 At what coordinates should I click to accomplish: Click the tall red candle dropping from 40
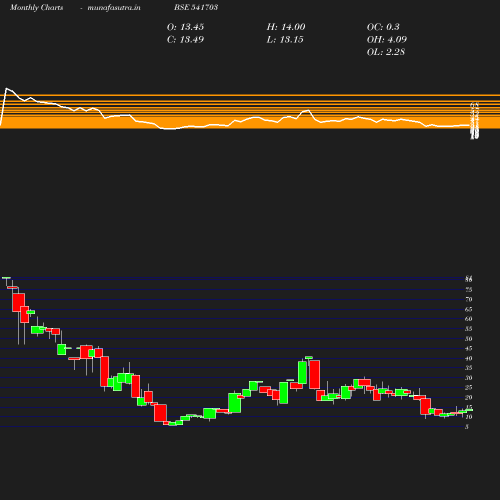314,374
